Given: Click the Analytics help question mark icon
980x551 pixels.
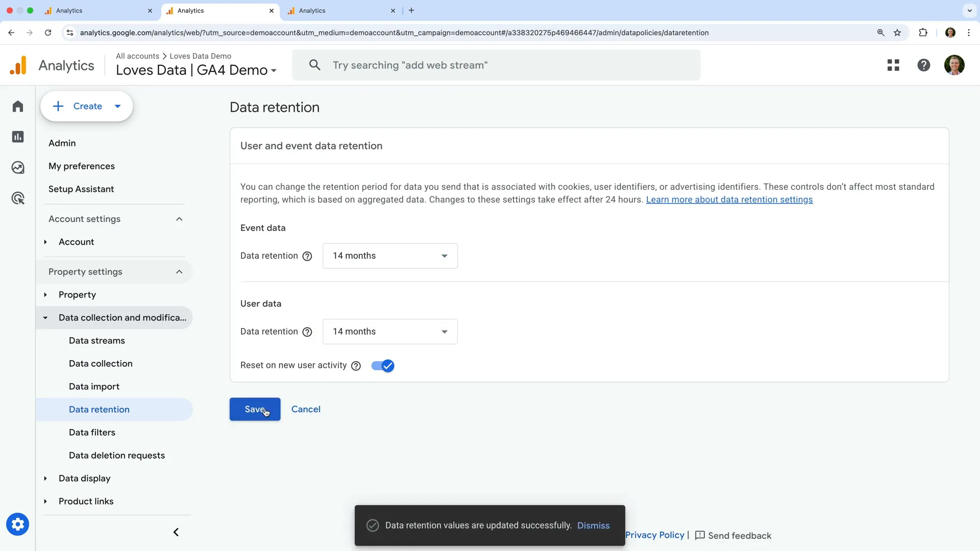Looking at the screenshot, I should pos(924,65).
